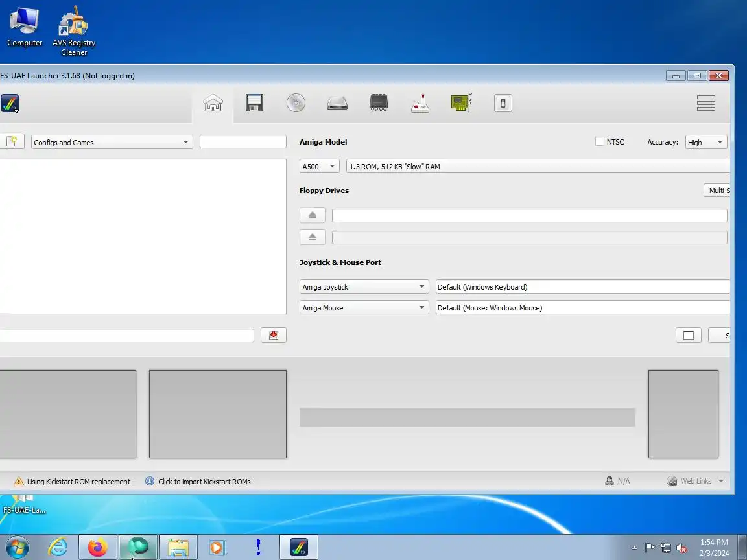The image size is (747, 560).
Task: Open the Amiga Joystick port dropdown
Action: 364,286
